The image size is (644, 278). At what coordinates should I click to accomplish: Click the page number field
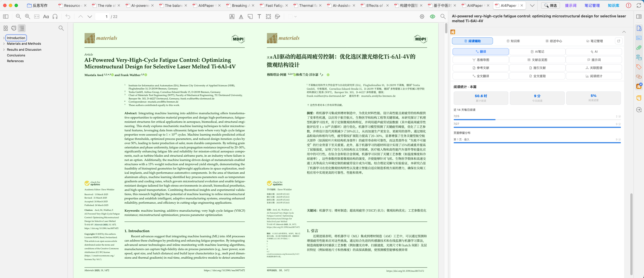[102, 17]
